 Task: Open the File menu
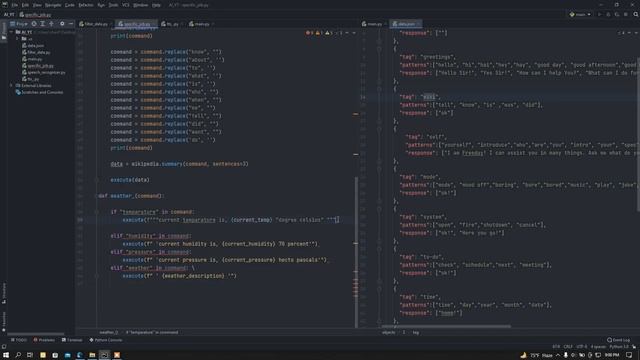[15, 5]
